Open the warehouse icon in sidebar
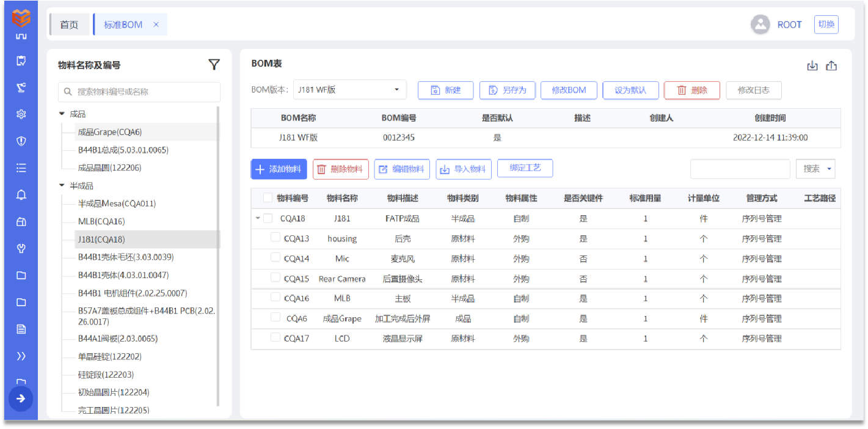The width and height of the screenshot is (868, 429). [21, 222]
